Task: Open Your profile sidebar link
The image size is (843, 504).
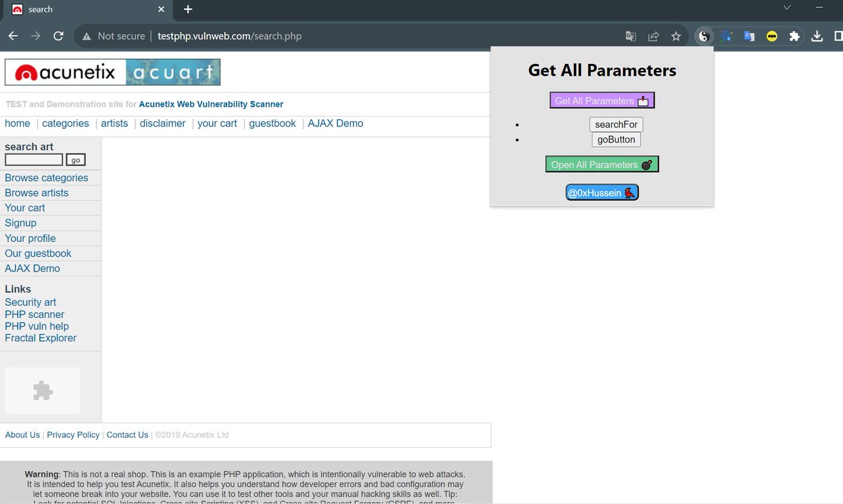Action: click(x=30, y=239)
